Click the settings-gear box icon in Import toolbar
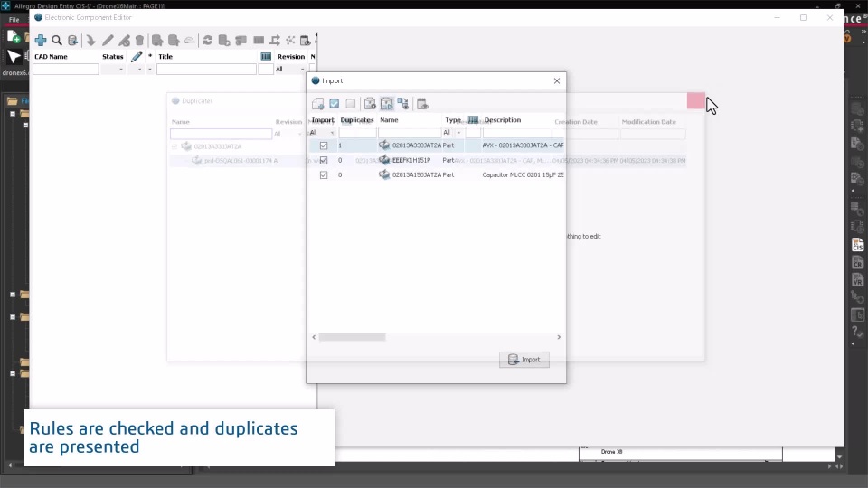The height and width of the screenshot is (488, 868). click(370, 103)
